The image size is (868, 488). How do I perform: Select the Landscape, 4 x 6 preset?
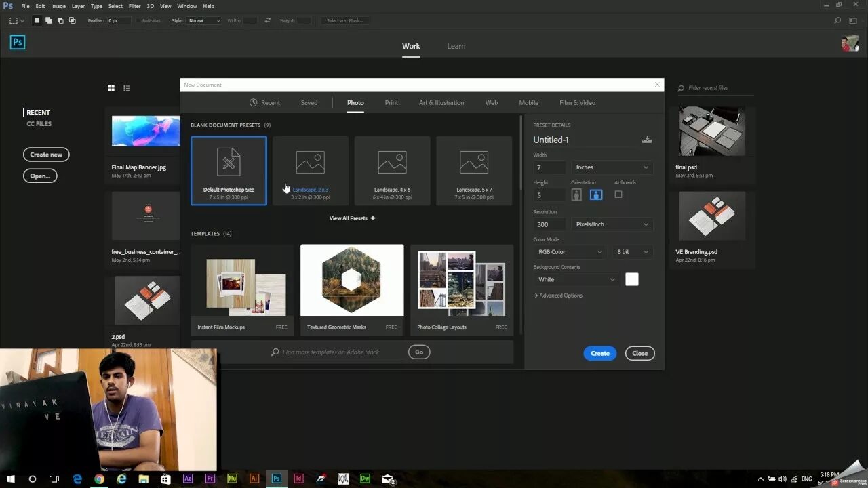392,171
